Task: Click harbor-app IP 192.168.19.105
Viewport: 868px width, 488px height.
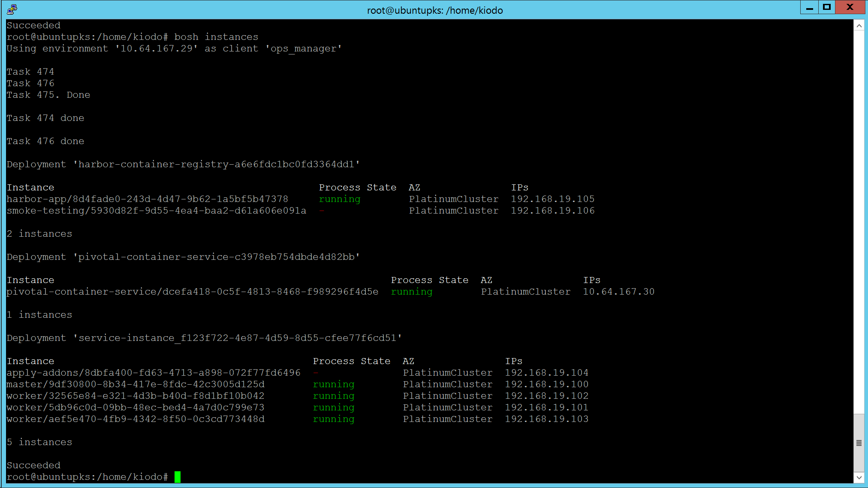Action: click(552, 199)
